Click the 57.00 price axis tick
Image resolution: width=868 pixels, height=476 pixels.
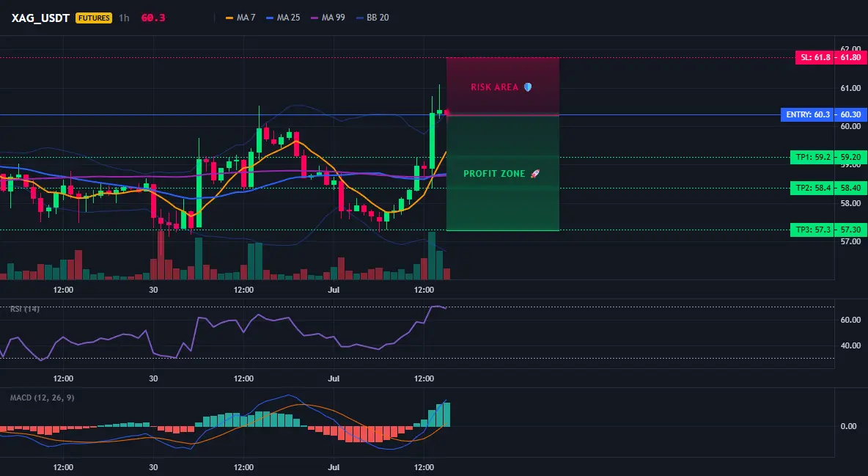(850, 241)
